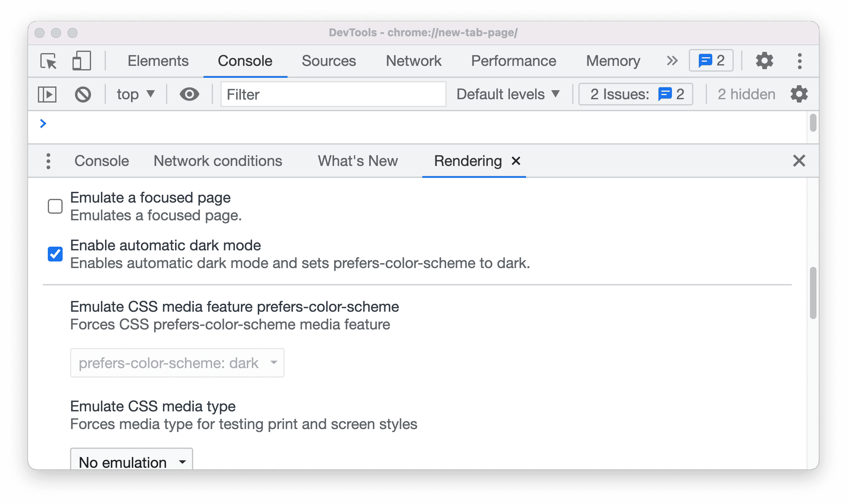Screen dimensions: 847x504
Task: Click the pause script execution icon
Action: tap(47, 94)
